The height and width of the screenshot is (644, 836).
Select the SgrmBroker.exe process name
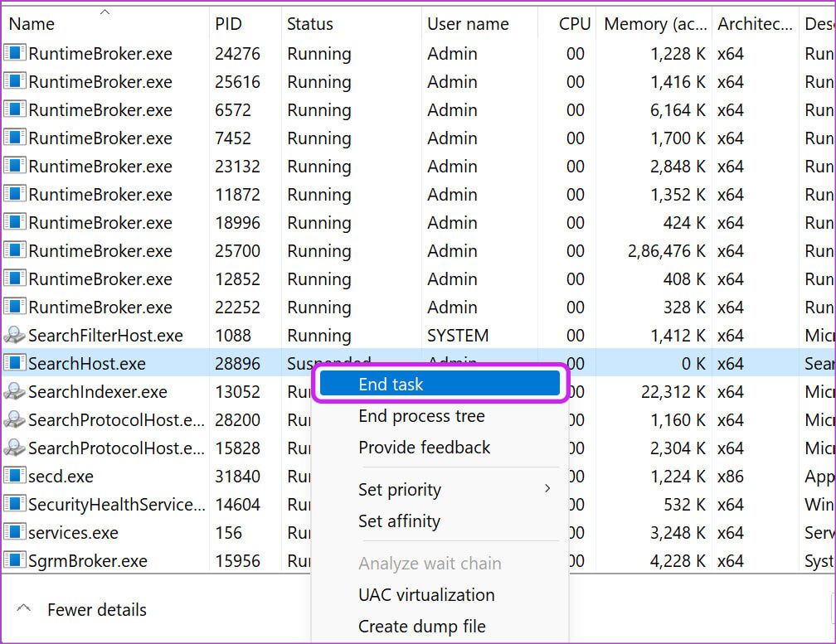point(87,561)
